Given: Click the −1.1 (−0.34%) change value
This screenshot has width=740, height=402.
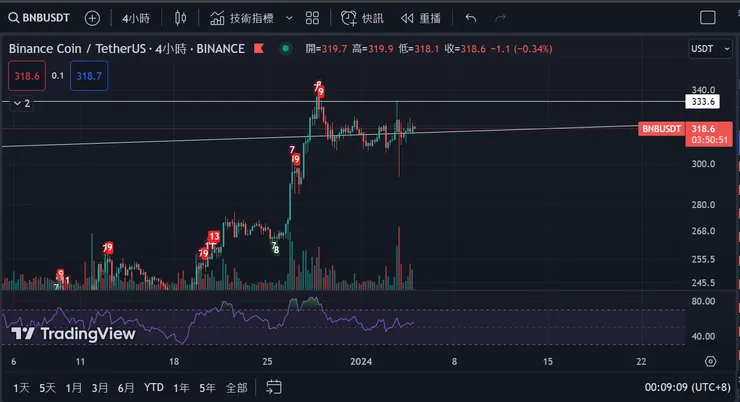Looking at the screenshot, I should (x=521, y=49).
